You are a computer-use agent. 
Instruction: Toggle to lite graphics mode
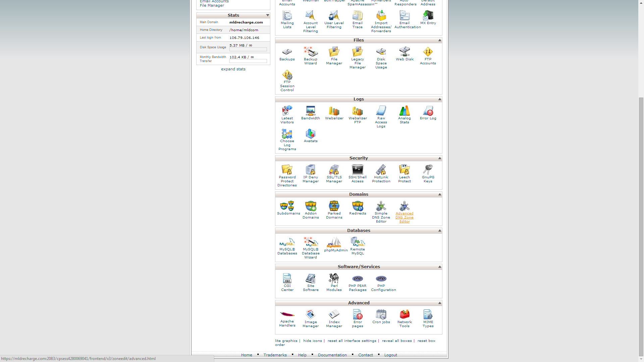pyautogui.click(x=287, y=340)
